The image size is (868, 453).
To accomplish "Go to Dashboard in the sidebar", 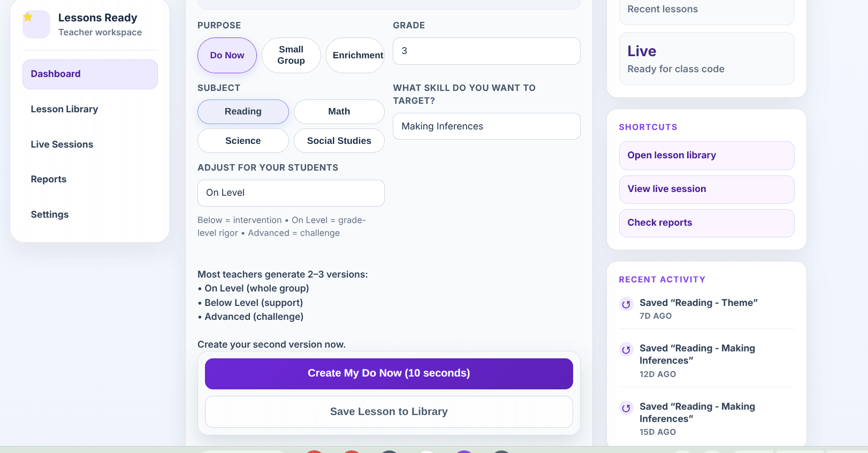I will click(90, 74).
